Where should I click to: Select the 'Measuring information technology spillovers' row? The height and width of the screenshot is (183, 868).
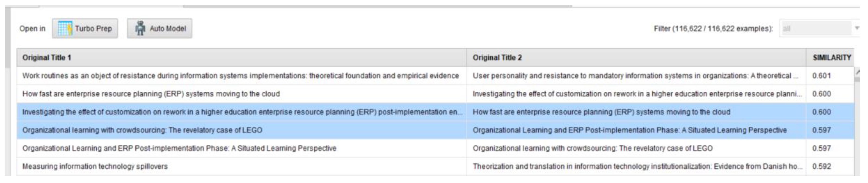(95, 167)
